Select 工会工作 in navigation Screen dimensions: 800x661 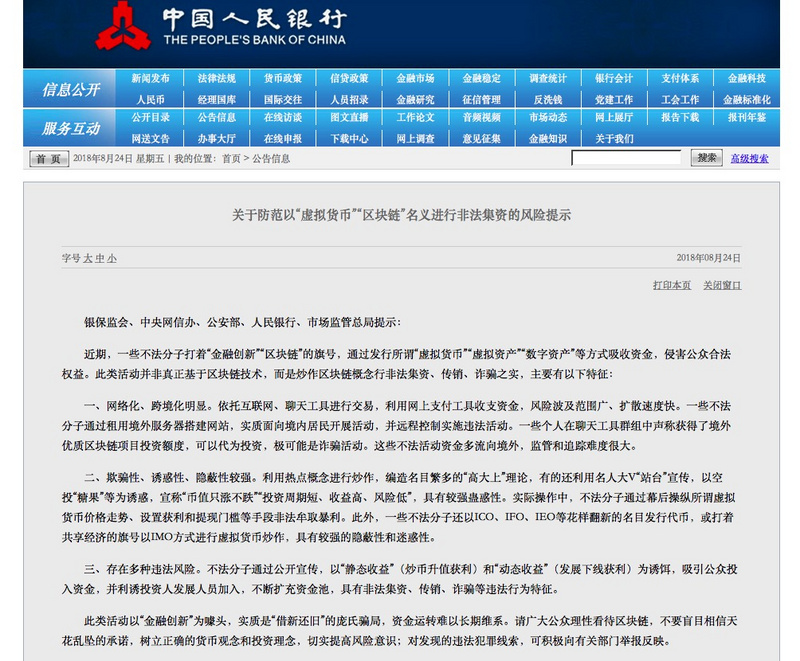pos(681,99)
